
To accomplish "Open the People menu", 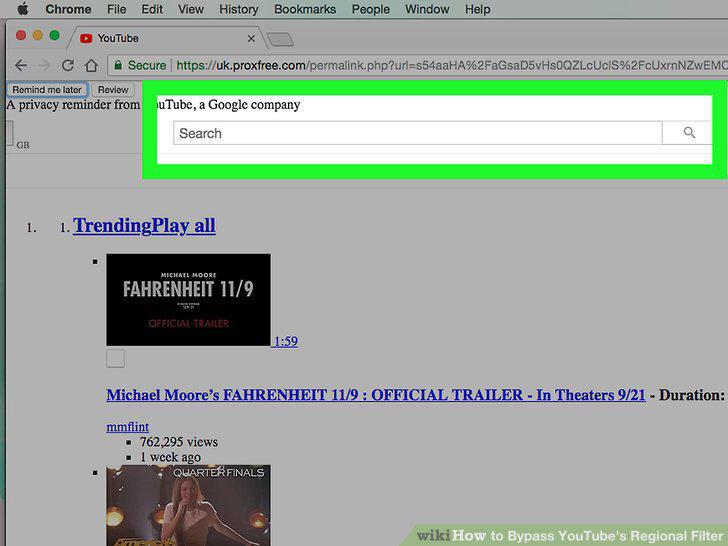I will click(x=370, y=9).
